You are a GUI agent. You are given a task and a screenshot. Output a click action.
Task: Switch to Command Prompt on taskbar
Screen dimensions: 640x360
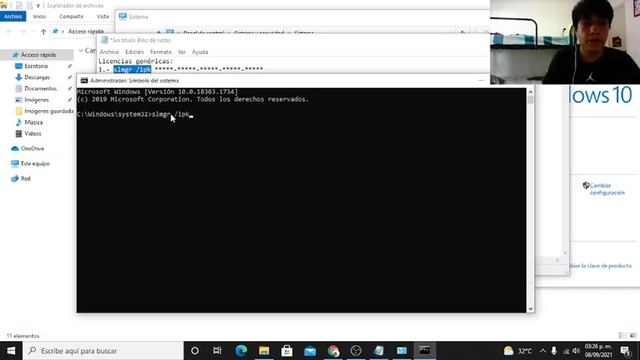pyautogui.click(x=424, y=351)
